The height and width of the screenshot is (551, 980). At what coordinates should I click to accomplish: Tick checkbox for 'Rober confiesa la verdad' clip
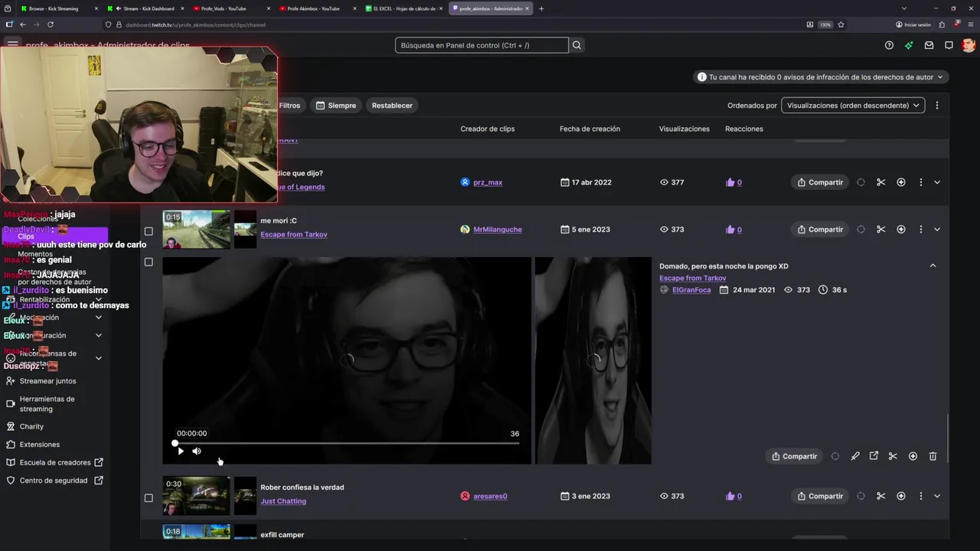click(149, 497)
